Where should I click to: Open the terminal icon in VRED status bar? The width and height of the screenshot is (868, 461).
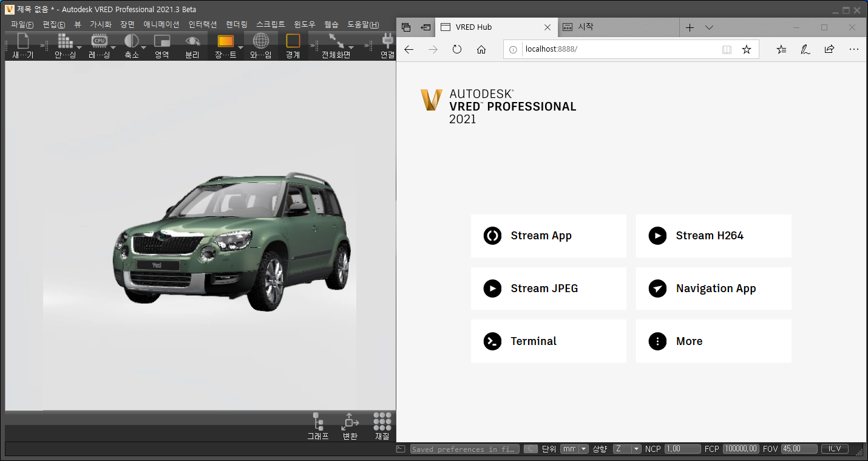[401, 449]
